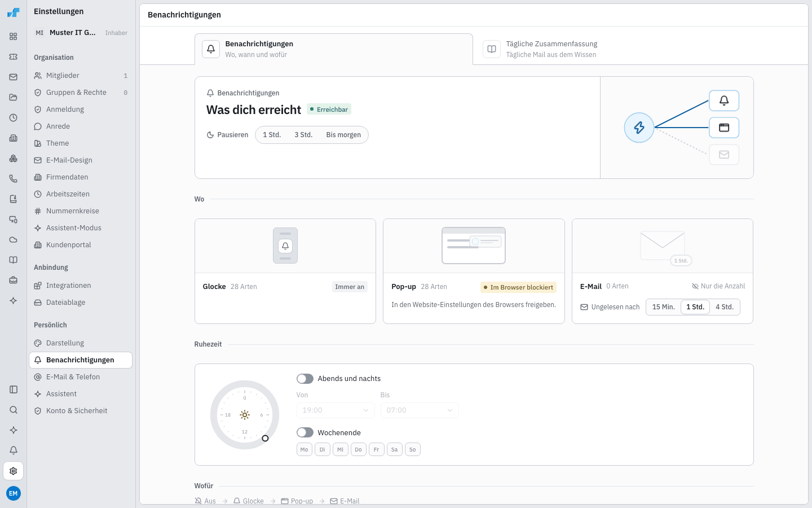Viewport: 812px width, 508px height.
Task: Open the ticket icon in the left rail
Action: (x=14, y=57)
